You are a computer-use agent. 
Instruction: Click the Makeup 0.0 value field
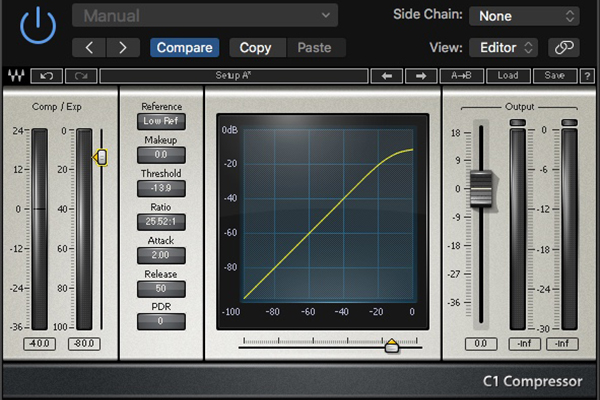161,155
